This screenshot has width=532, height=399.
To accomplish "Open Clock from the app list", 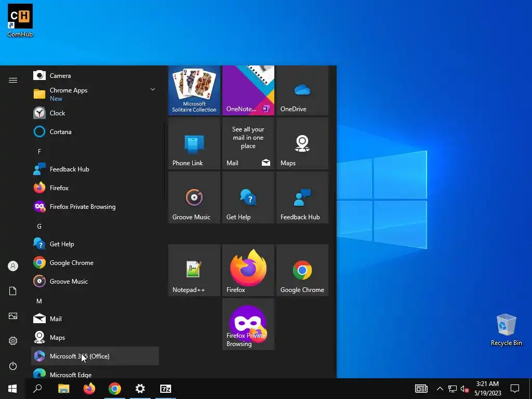I will click(x=95, y=113).
